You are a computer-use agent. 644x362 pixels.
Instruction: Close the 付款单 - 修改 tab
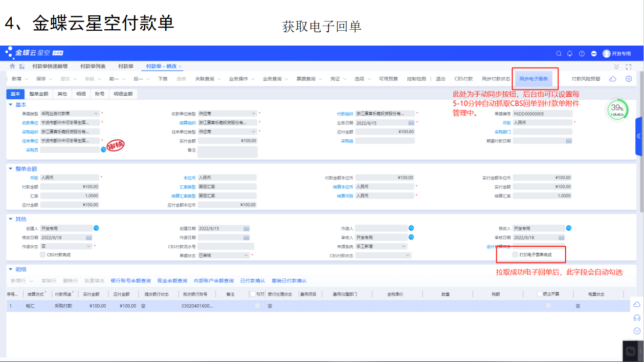point(180,67)
